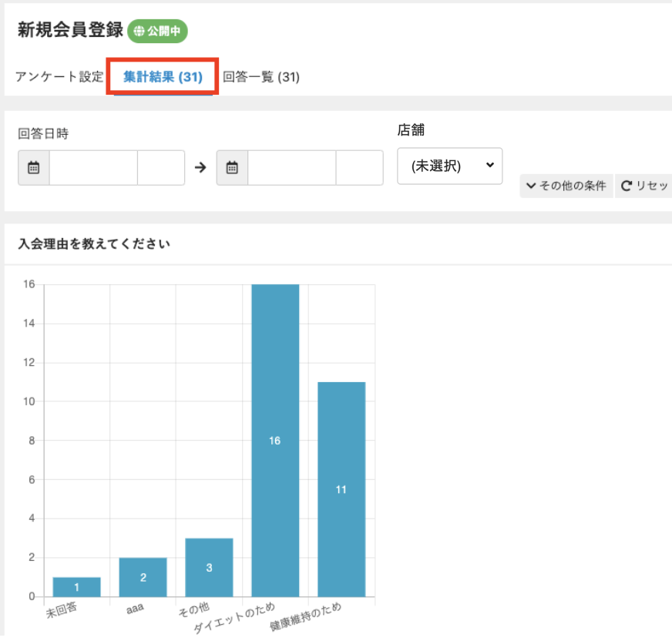Click the green 公開中 status badge
Screen dimensions: 672x641
[158, 32]
